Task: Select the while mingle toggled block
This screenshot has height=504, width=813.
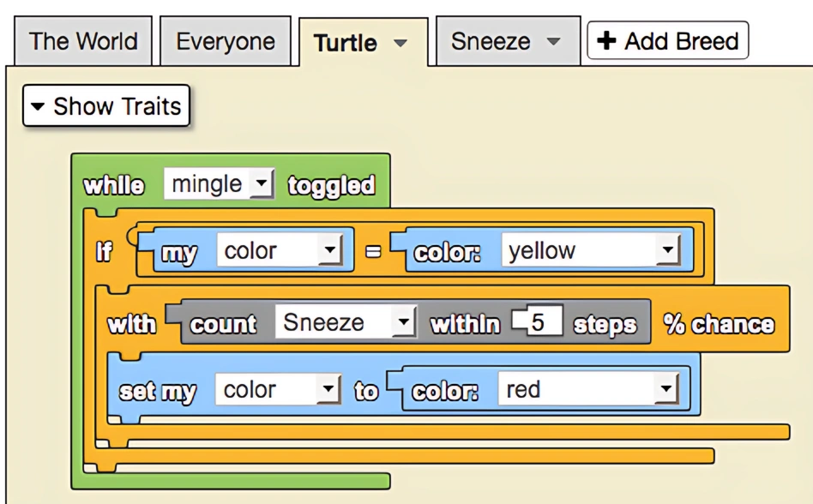Action: [114, 183]
